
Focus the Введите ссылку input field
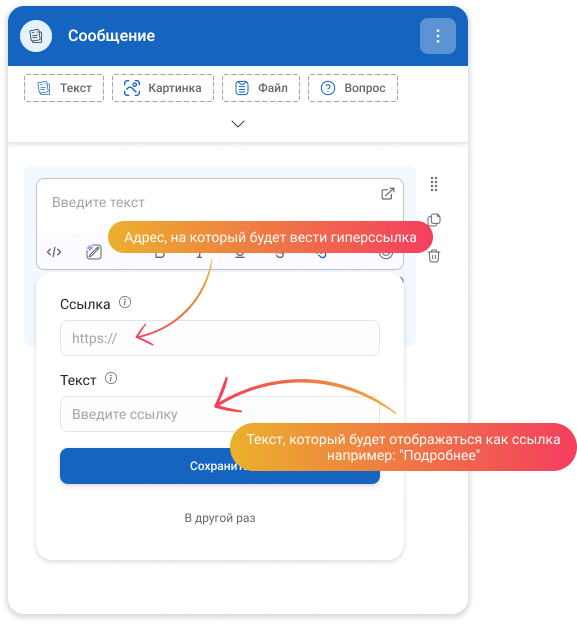[220, 414]
